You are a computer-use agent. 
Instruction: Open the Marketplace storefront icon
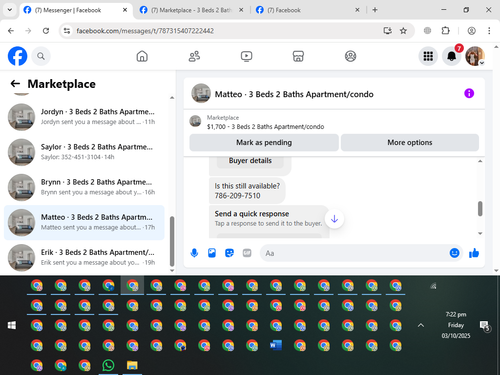click(x=298, y=56)
